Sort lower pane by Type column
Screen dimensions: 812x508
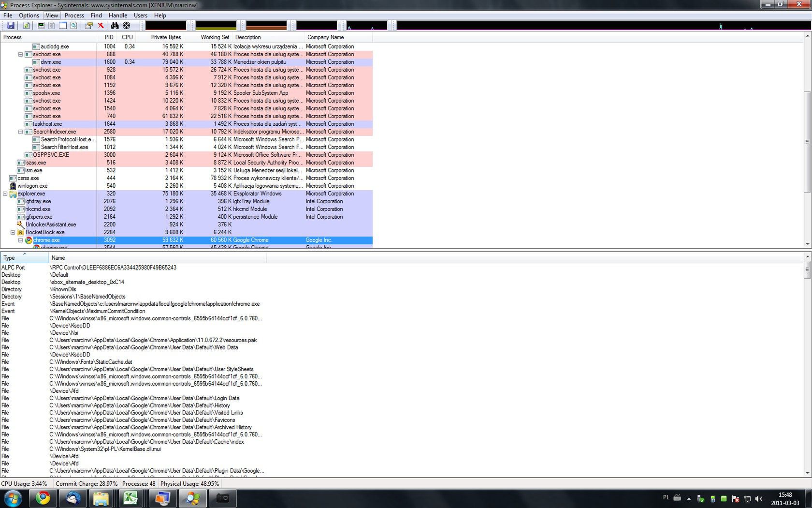pos(24,258)
